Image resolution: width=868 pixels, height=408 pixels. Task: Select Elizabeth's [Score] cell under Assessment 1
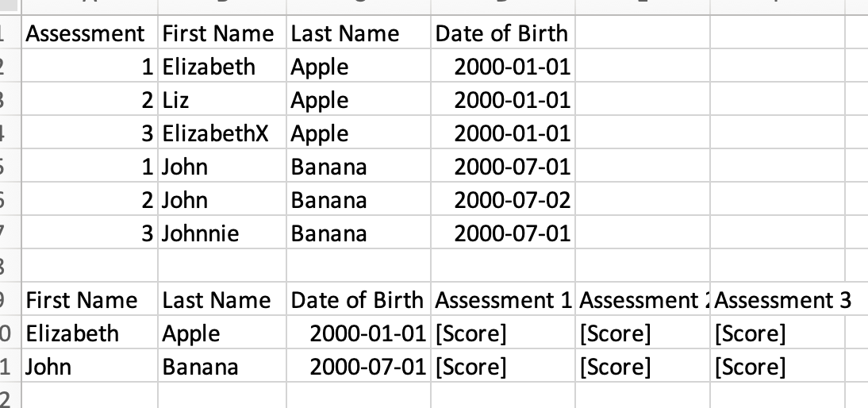471,333
